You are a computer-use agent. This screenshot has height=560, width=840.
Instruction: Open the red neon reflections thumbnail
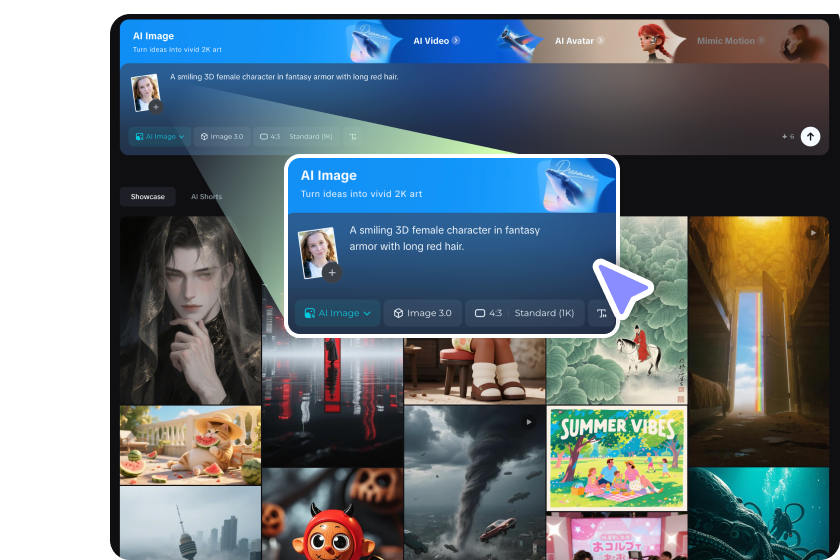[332, 402]
